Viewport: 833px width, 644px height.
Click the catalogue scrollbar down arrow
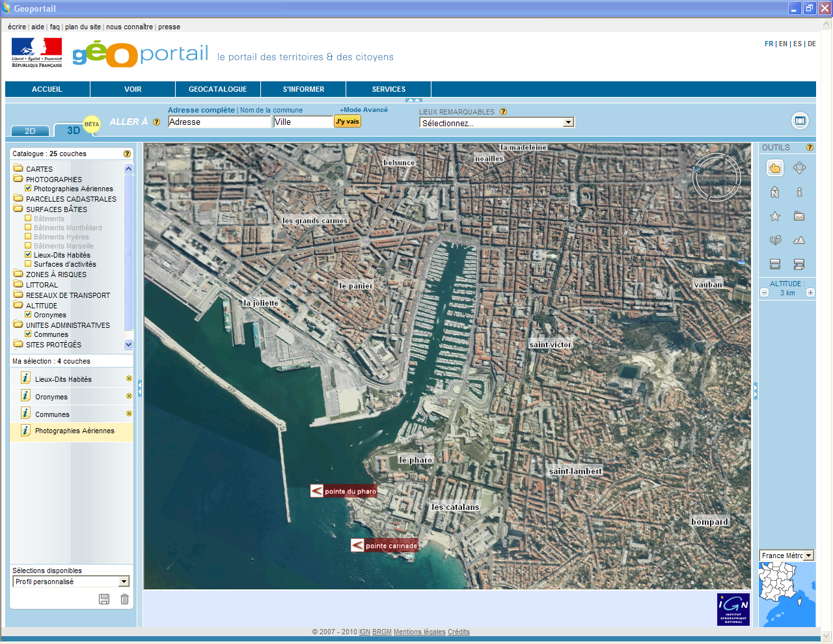click(x=128, y=344)
